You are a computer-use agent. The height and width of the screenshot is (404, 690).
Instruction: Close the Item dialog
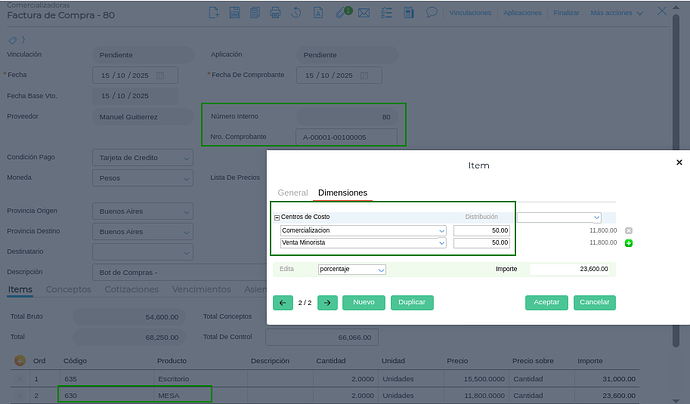point(679,161)
